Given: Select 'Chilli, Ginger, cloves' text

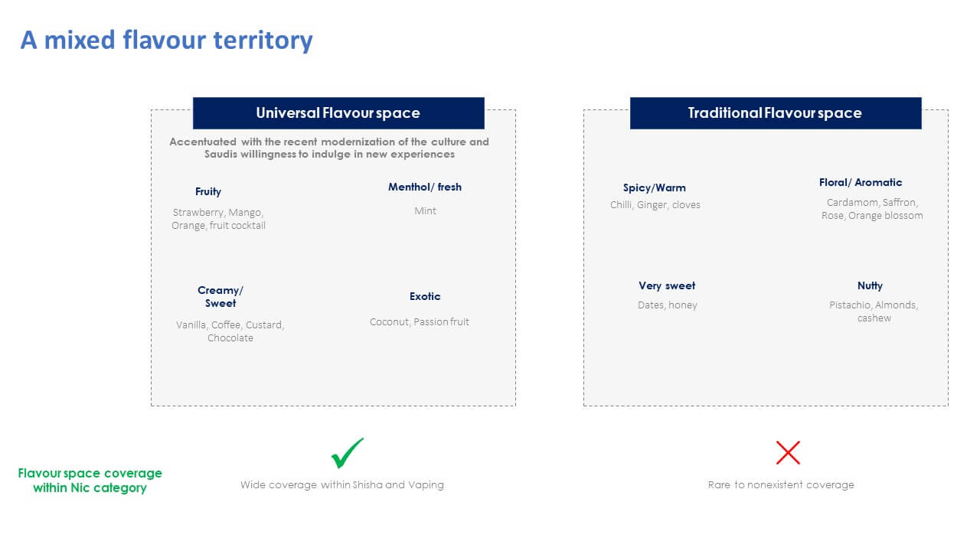Looking at the screenshot, I should [655, 204].
